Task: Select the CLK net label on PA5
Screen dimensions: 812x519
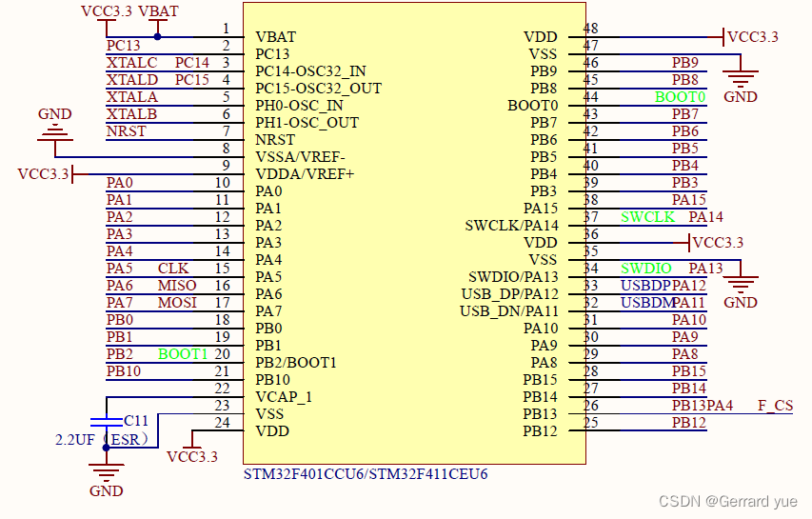Action: pyautogui.click(x=173, y=269)
